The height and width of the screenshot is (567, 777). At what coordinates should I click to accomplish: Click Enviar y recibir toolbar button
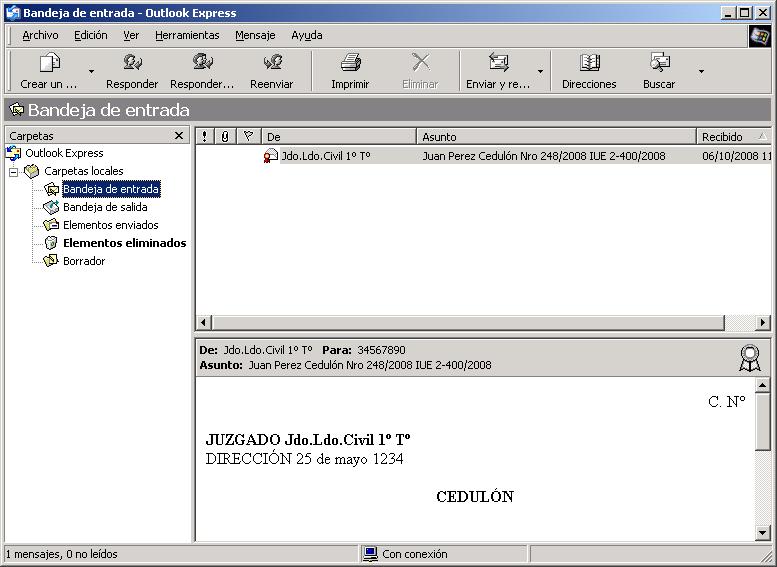pyautogui.click(x=498, y=71)
